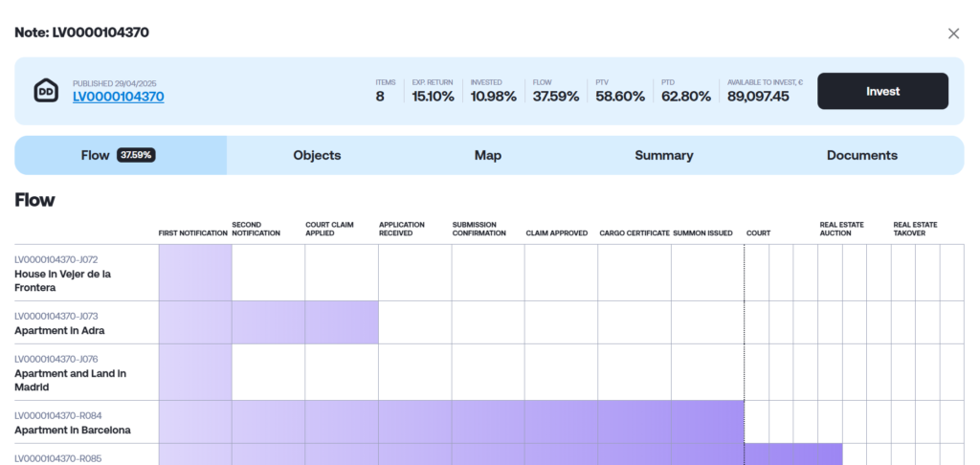Image resolution: width=980 pixels, height=465 pixels.
Task: Click the Real Estate Auction column header
Action: click(x=842, y=229)
